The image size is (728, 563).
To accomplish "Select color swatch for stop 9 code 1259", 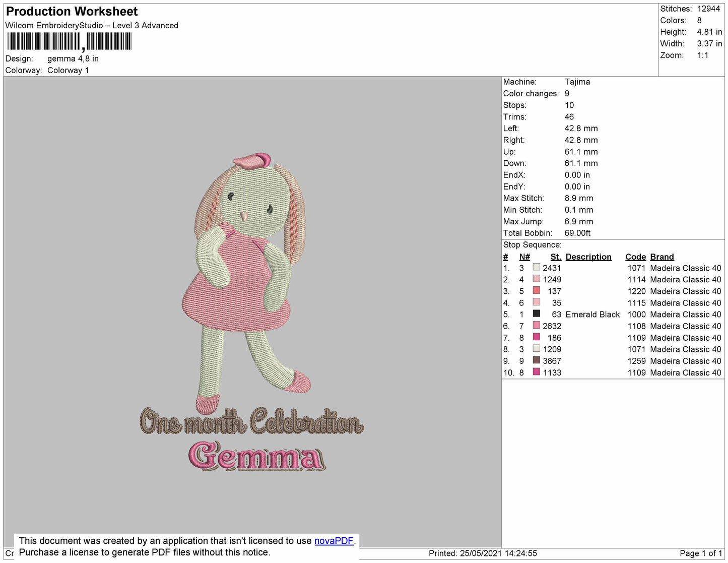I will (537, 360).
